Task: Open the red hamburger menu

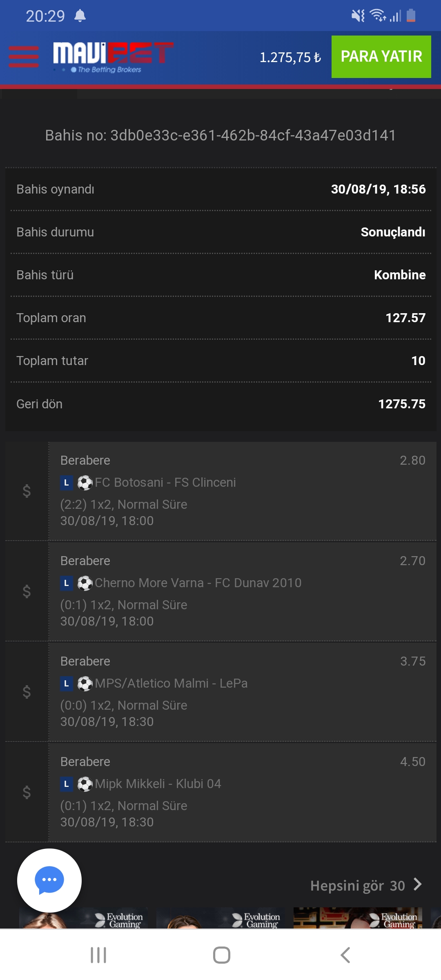Action: tap(24, 57)
